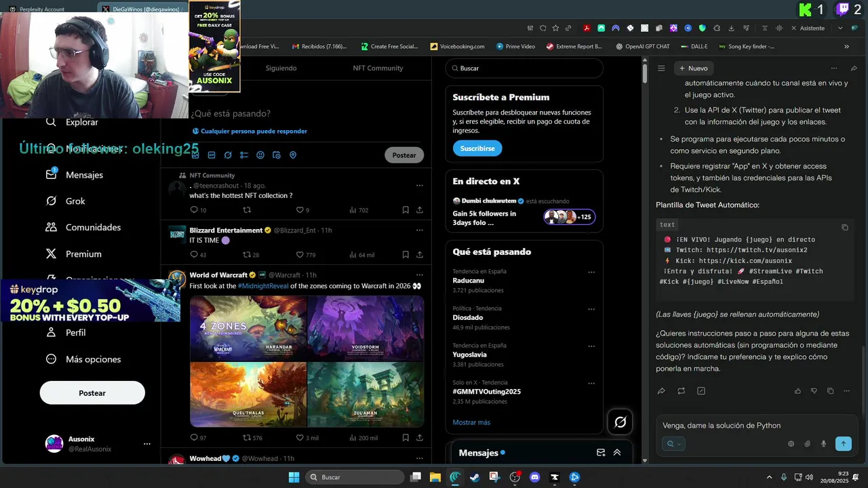The height and width of the screenshot is (488, 868).
Task: Expand the Mensajes drawer
Action: pyautogui.click(x=617, y=453)
